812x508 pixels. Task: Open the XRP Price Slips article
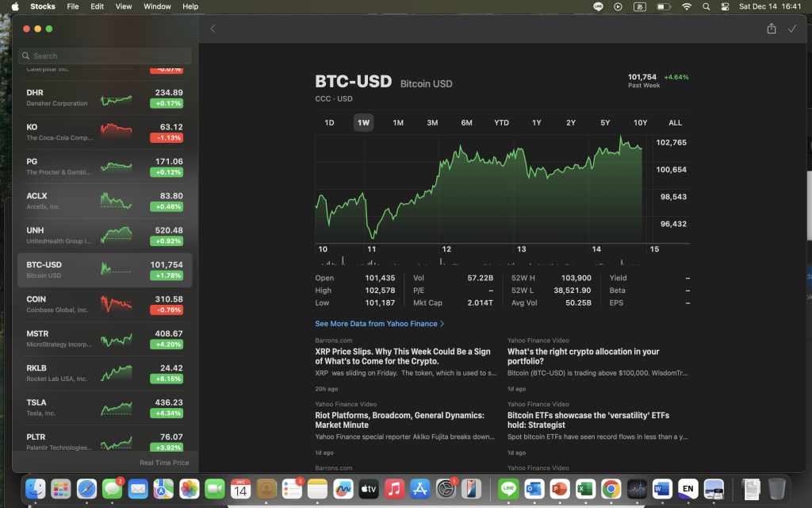401,356
